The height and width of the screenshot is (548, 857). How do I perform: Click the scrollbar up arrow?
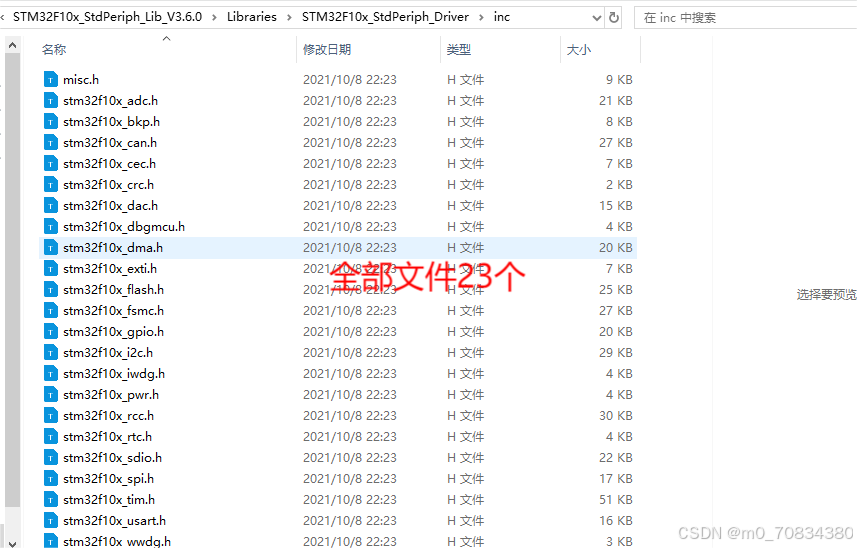coord(13,45)
